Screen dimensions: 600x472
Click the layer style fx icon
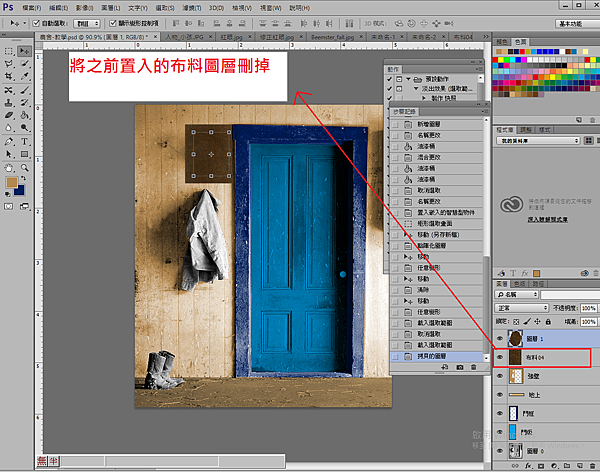[x=528, y=466]
